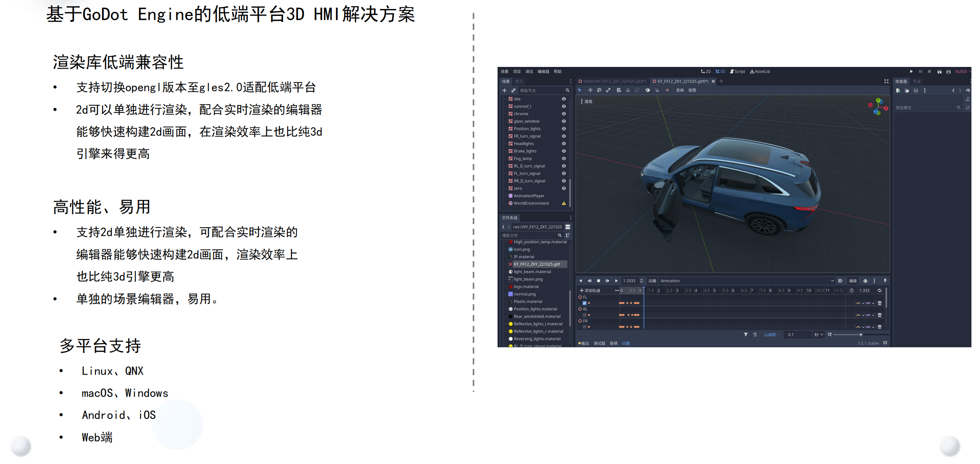This screenshot has width=980, height=464.
Task: Click the split file system view icon
Action: 568,227
